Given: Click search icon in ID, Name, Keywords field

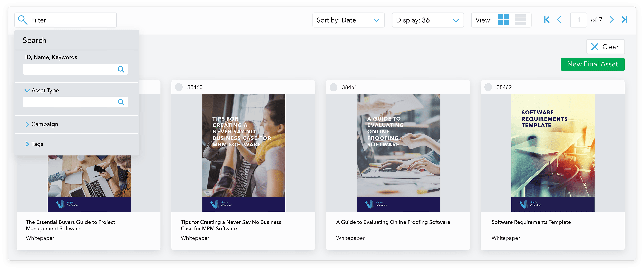Looking at the screenshot, I should (x=121, y=69).
